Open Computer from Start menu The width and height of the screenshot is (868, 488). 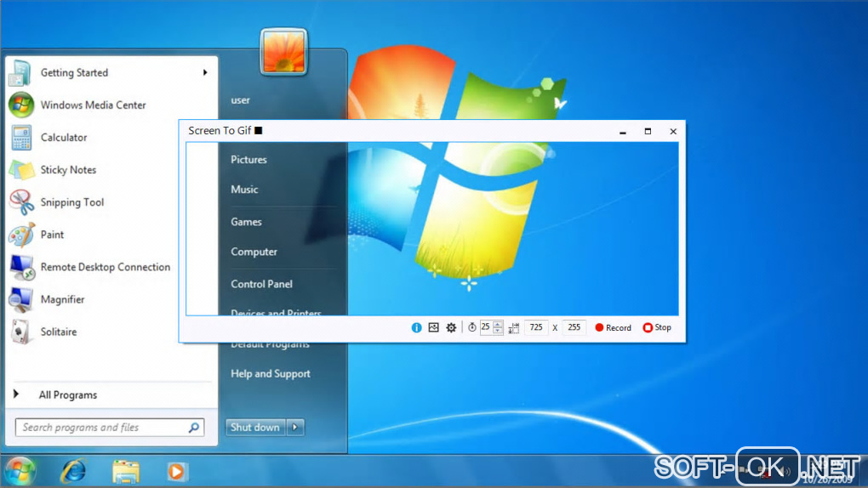pos(254,252)
